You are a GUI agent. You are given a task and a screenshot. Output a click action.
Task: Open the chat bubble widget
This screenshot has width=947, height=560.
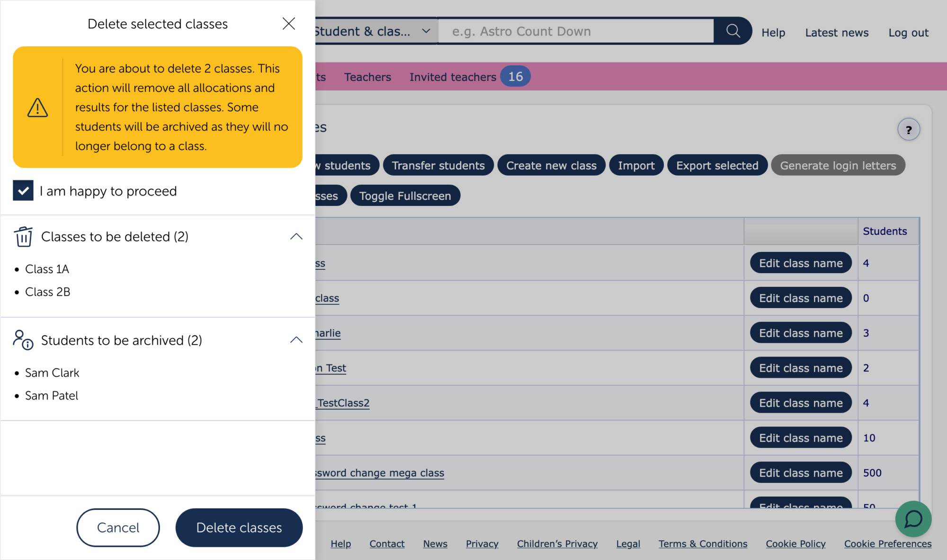[x=913, y=519]
